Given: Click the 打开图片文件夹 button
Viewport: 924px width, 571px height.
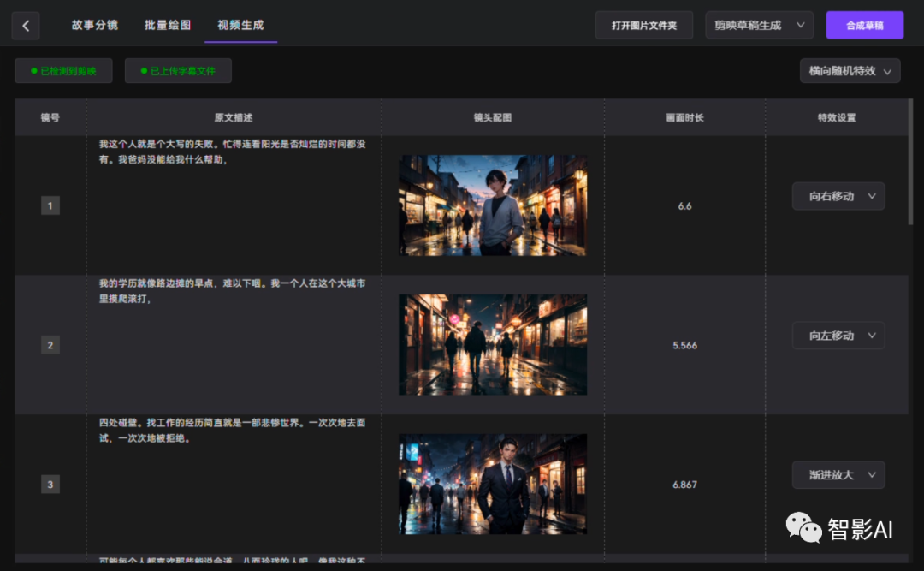Looking at the screenshot, I should tap(643, 26).
